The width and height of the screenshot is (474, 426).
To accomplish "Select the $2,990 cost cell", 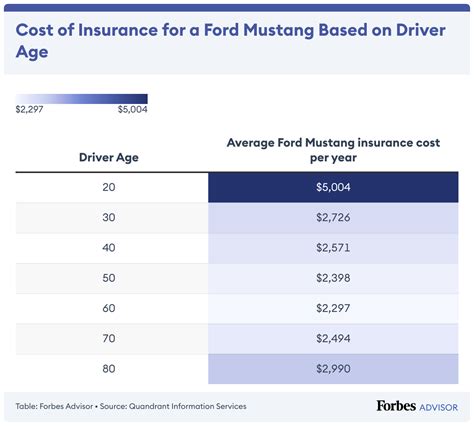I will tap(333, 369).
